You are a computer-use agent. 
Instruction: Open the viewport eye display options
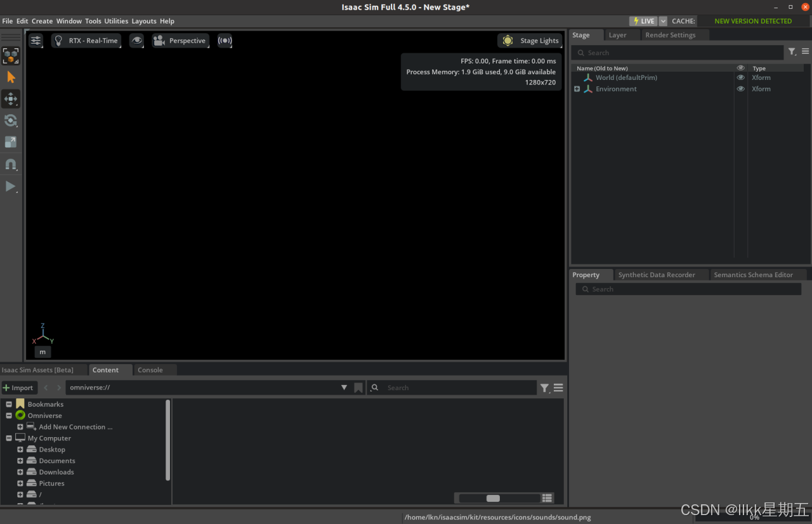pyautogui.click(x=136, y=41)
